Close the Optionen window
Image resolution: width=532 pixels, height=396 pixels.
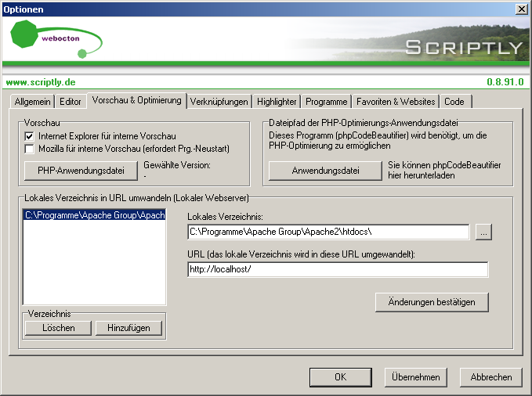point(521,9)
